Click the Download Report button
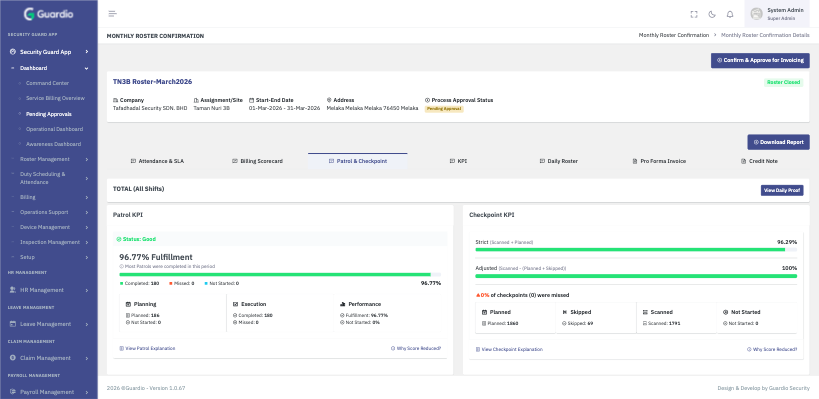The width and height of the screenshot is (819, 399). (778, 142)
